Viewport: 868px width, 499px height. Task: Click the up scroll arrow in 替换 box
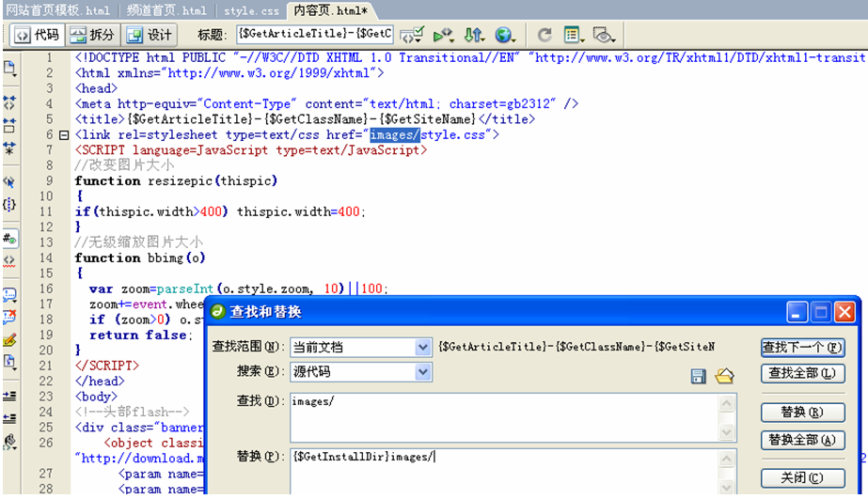point(726,460)
